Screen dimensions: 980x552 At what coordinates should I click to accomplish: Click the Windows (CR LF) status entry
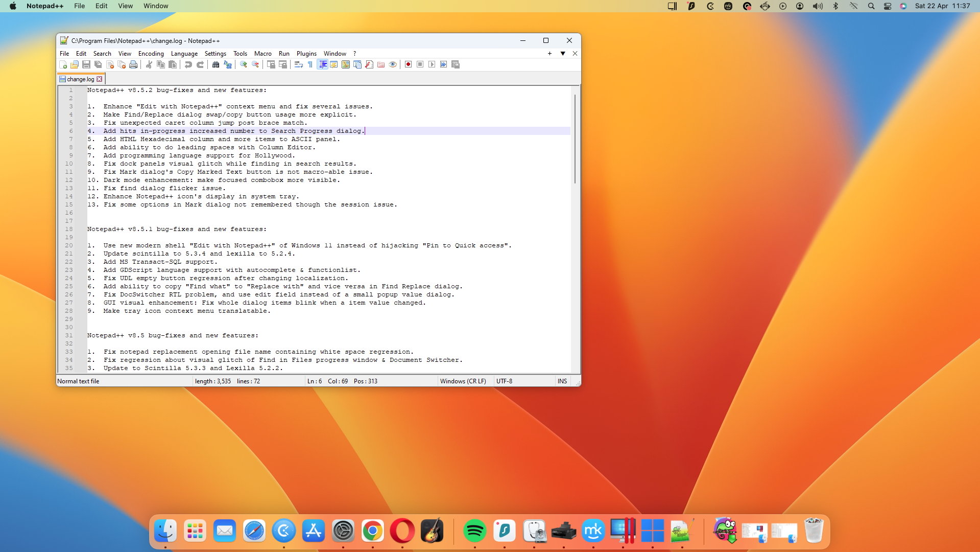(x=463, y=381)
